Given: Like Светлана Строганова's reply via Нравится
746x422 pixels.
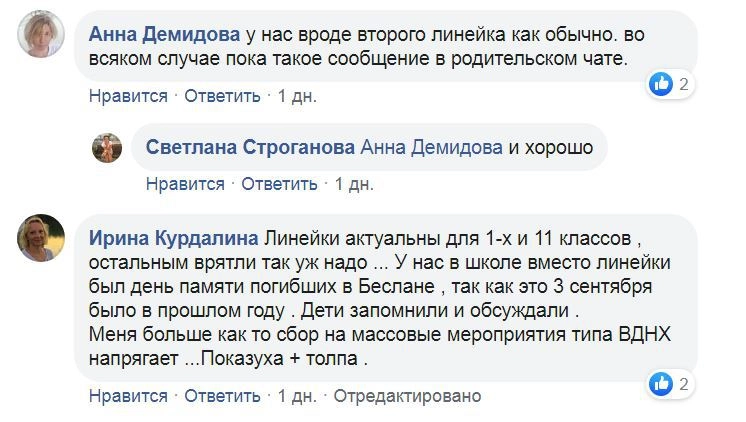Looking at the screenshot, I should click(x=185, y=184).
